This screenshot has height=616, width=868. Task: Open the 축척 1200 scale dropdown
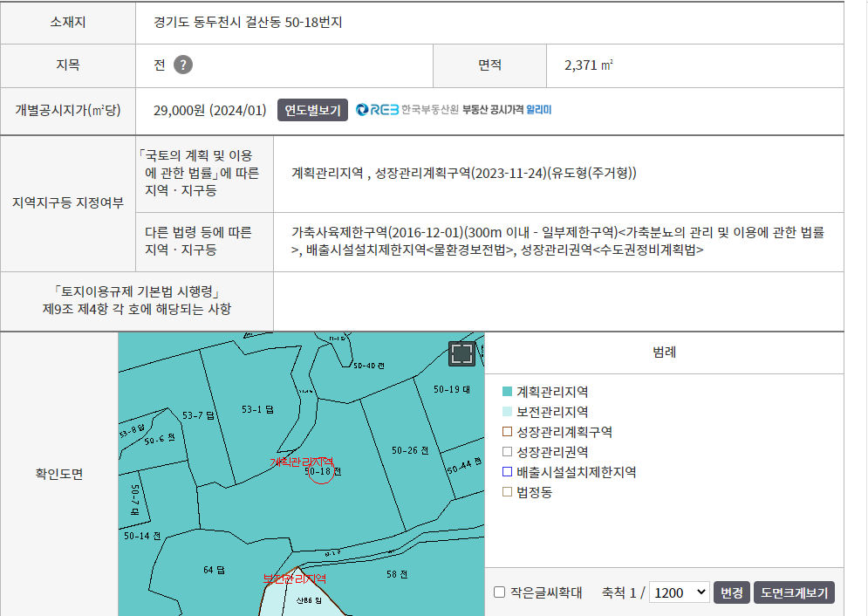tap(680, 592)
